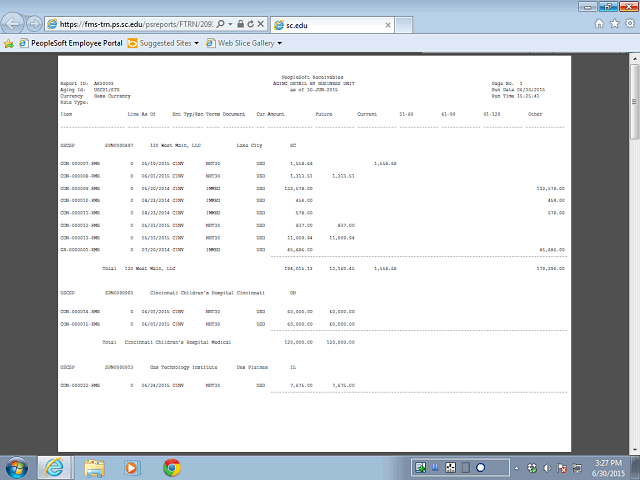Open a new blank tab
This screenshot has width=640, height=480.
(404, 25)
